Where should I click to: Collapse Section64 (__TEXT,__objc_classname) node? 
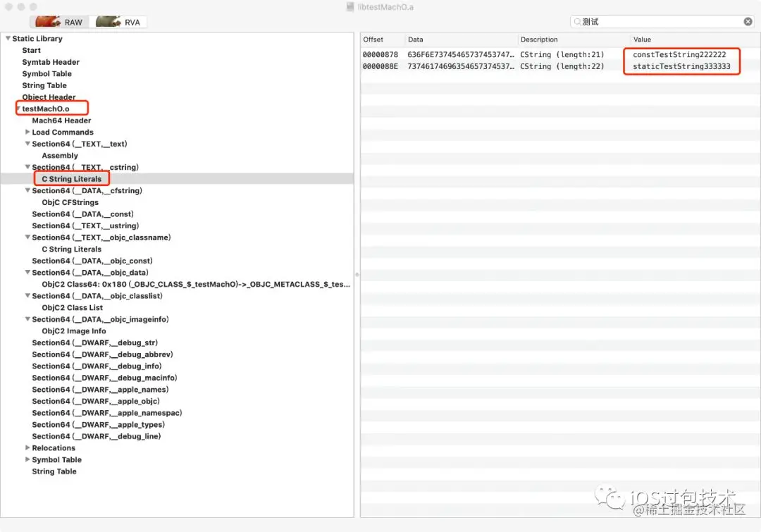tap(27, 237)
